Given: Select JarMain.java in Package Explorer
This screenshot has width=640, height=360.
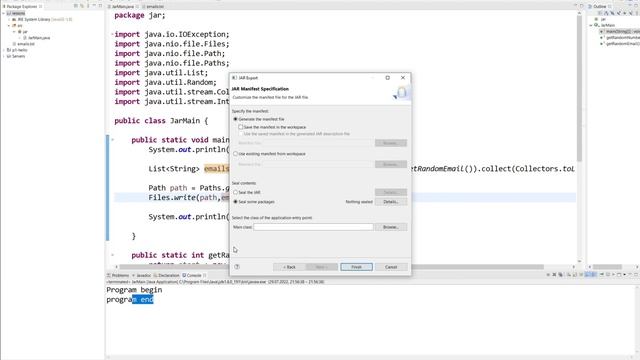Looking at the screenshot, I should click(37, 38).
